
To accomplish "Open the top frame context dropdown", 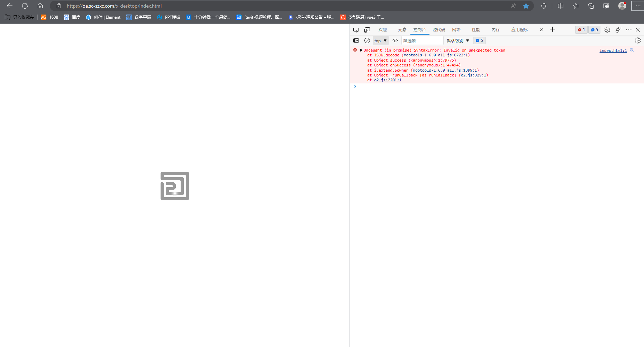I will (x=380, y=40).
